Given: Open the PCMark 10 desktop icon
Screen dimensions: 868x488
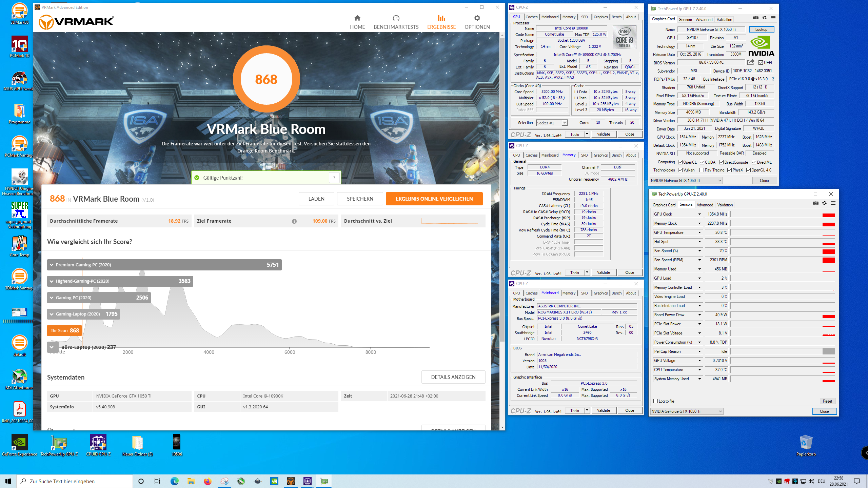Looking at the screenshot, I should click(x=19, y=47).
